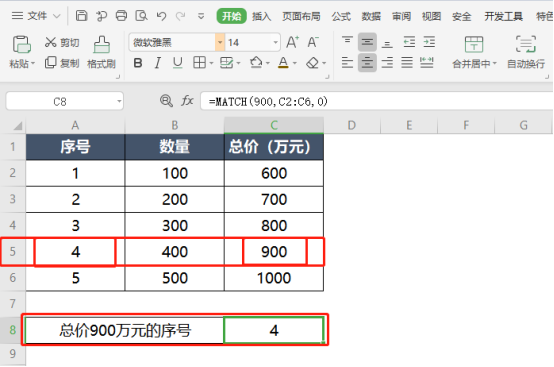Undo the last action
This screenshot has width=554, height=367.
click(161, 16)
